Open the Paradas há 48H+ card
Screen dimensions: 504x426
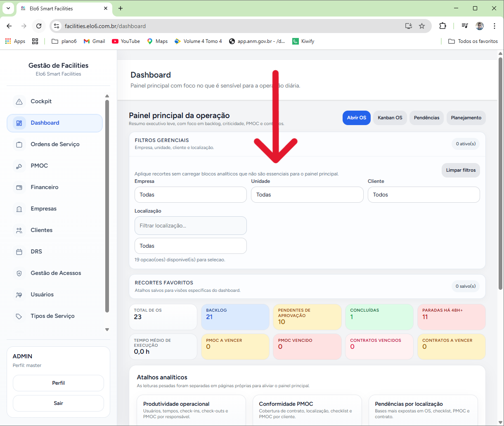point(452,317)
